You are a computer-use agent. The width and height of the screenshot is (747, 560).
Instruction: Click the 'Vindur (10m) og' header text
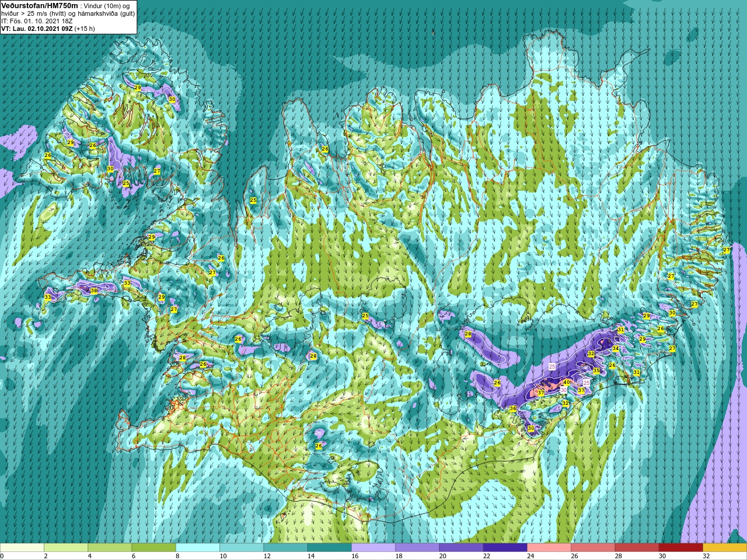click(x=106, y=6)
